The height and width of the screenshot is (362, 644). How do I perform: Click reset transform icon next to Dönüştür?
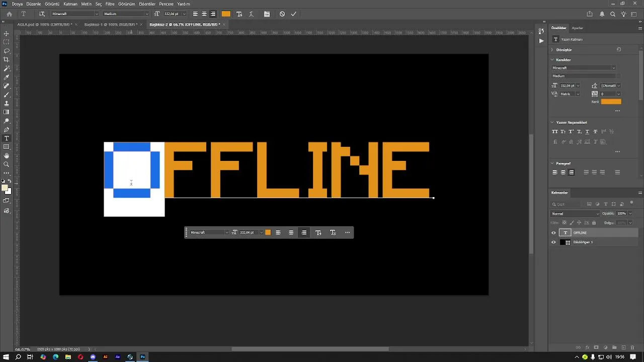pos(619,50)
